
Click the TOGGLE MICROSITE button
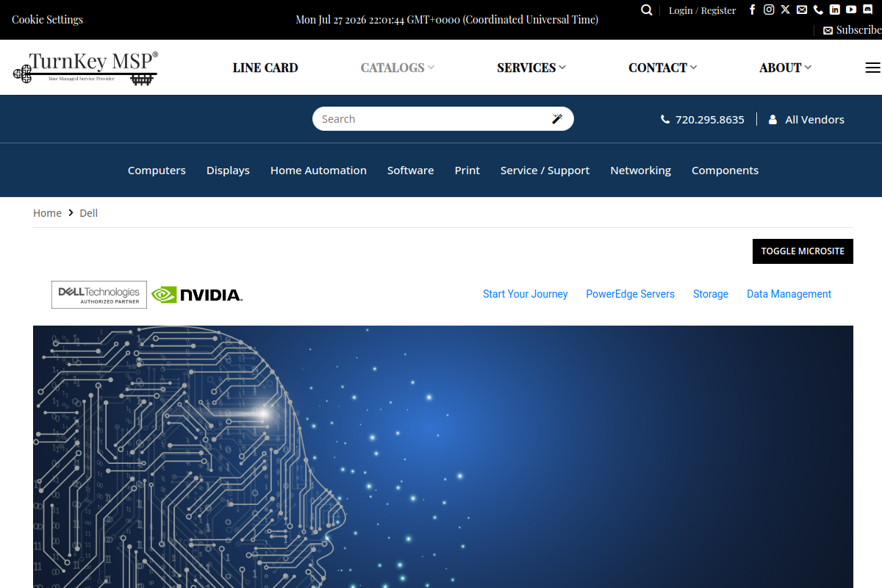[x=803, y=251]
